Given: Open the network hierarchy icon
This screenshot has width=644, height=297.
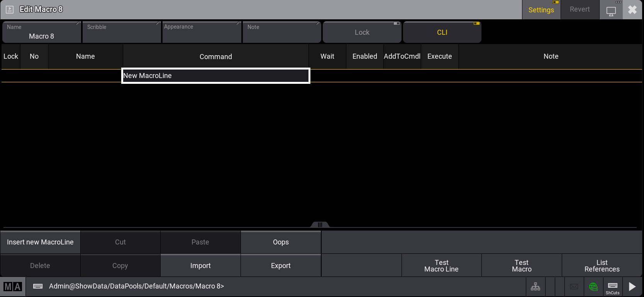Looking at the screenshot, I should pos(536,287).
